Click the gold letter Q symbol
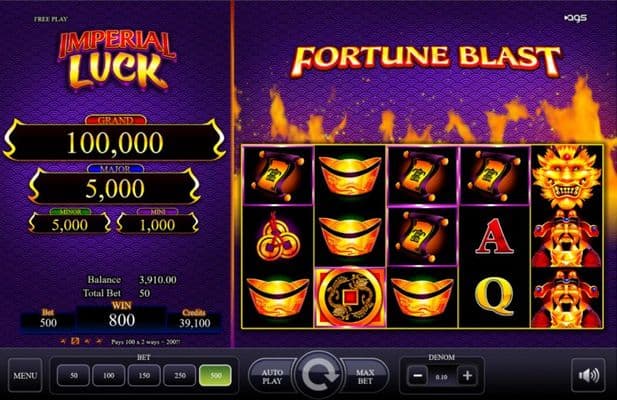The height and width of the screenshot is (400, 617). pos(494,298)
